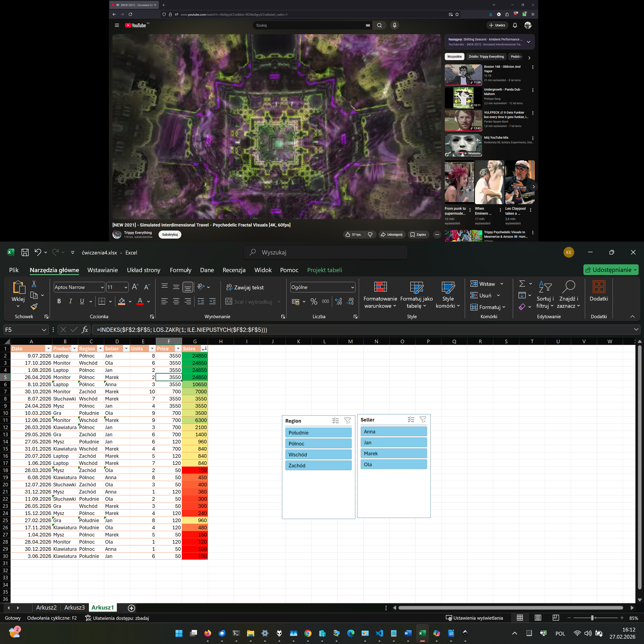Open the Date column filter dropdown

point(48,349)
